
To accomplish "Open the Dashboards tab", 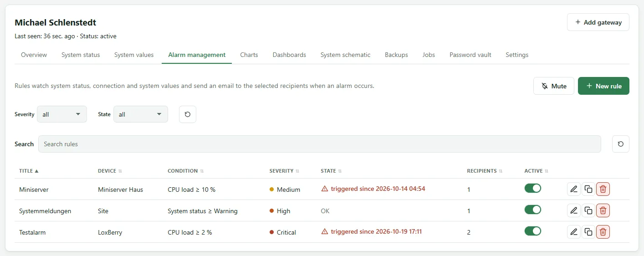I will tap(289, 55).
